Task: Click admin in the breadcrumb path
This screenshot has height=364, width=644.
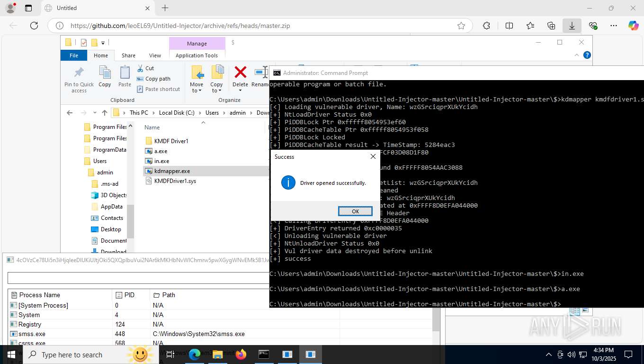Action: pos(238,113)
